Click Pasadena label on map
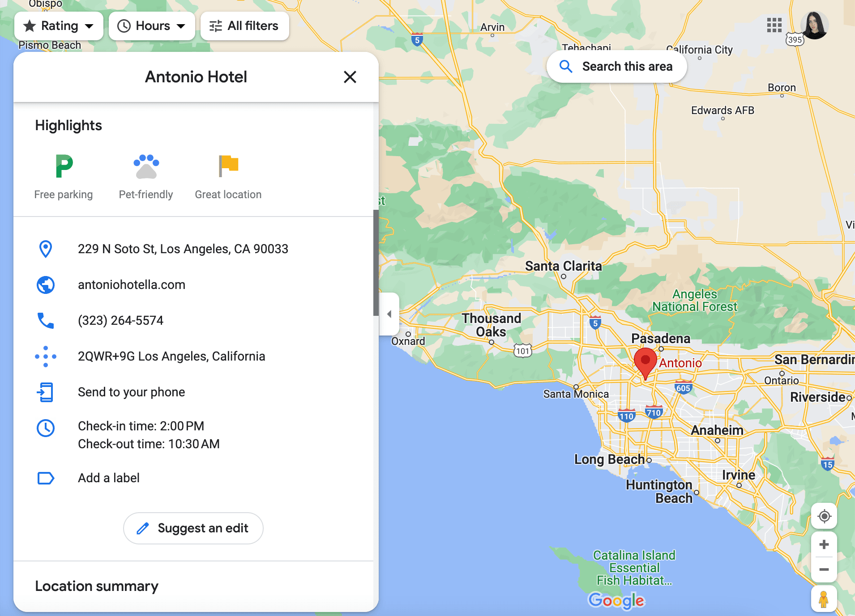Viewport: 855px width, 616px height. coord(661,339)
